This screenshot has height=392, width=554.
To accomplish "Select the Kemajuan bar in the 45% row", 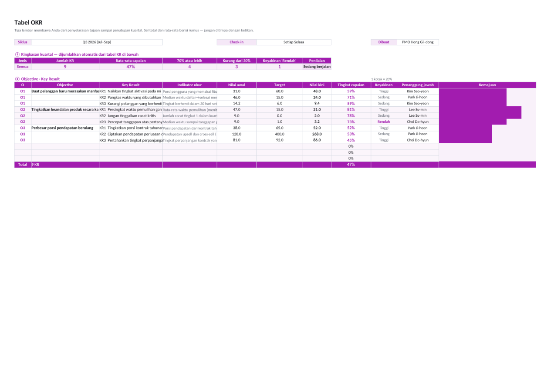I will point(466,140).
